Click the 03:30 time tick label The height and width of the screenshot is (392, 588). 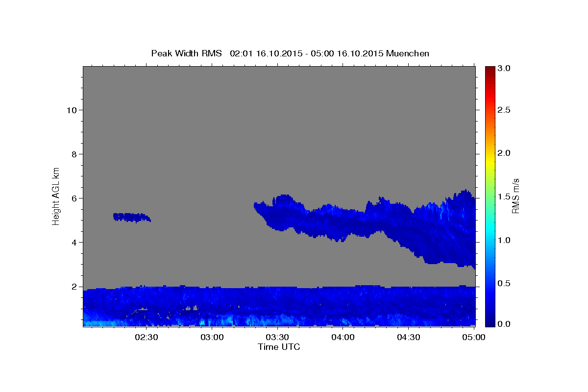tap(277, 337)
